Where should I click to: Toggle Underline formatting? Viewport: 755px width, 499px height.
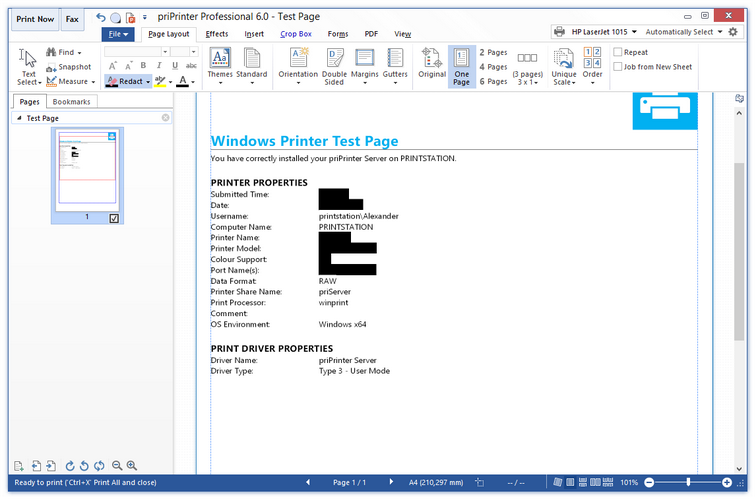(x=175, y=66)
